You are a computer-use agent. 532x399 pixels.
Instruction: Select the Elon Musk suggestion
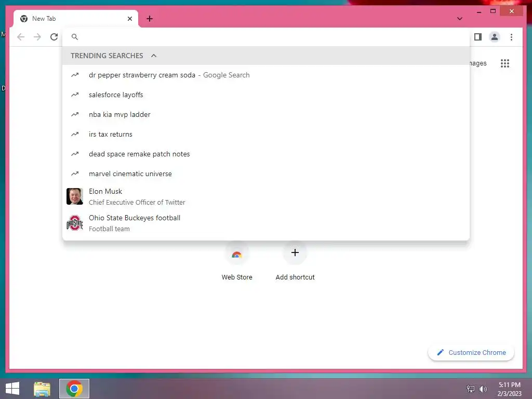point(266,196)
